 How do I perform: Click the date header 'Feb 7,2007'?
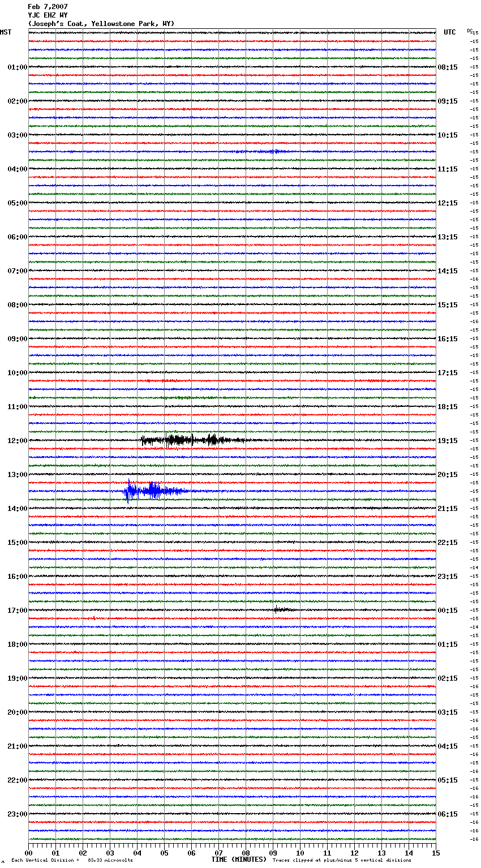(x=48, y=7)
